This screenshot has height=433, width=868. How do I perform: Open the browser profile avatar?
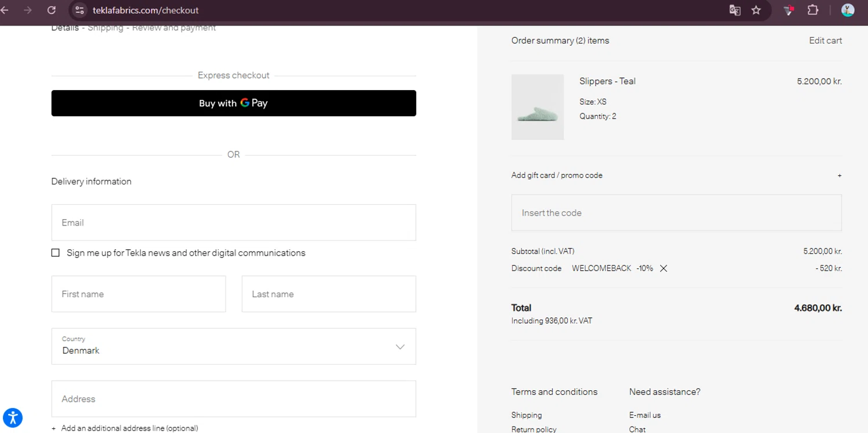pos(848,10)
